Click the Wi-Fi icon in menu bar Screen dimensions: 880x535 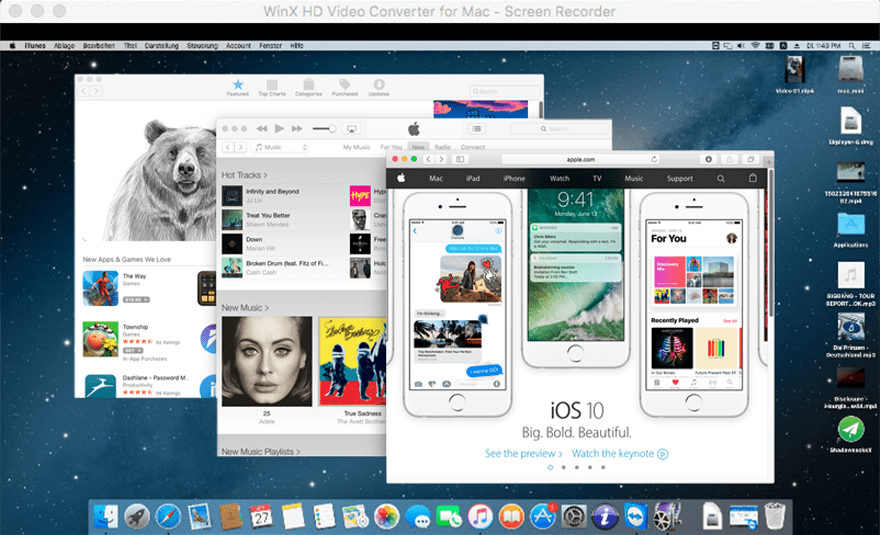[x=755, y=45]
